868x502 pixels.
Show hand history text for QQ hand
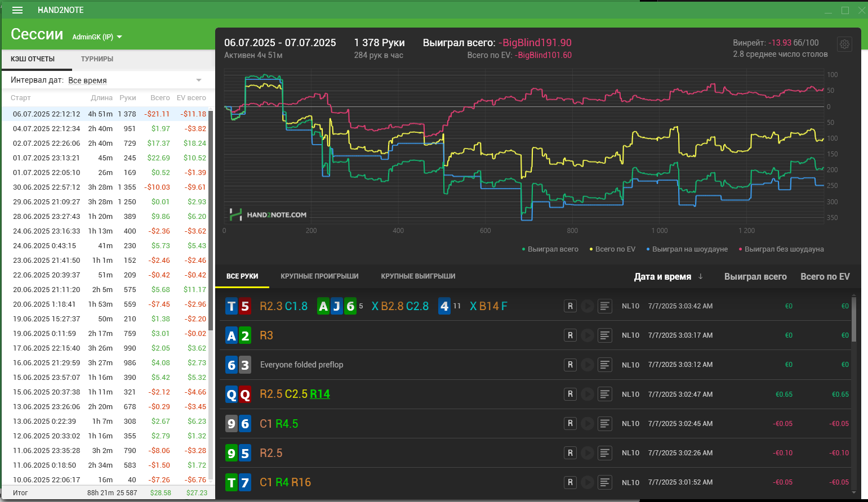[x=605, y=394]
